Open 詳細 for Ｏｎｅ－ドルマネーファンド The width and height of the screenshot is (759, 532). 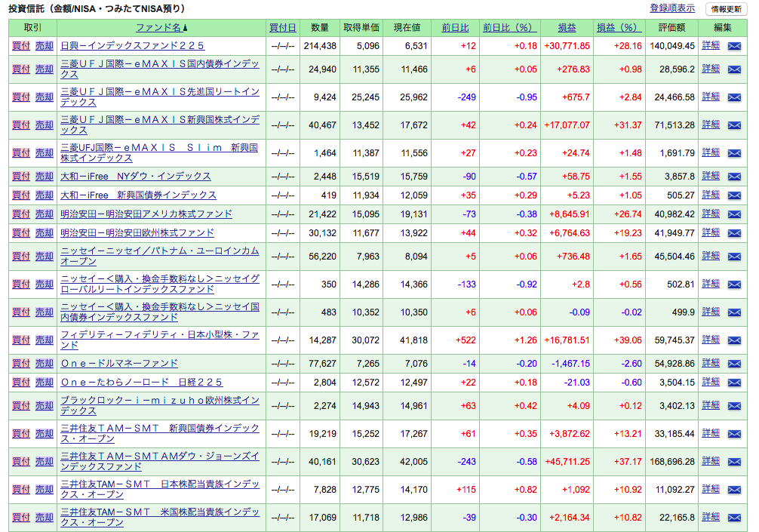pos(711,363)
